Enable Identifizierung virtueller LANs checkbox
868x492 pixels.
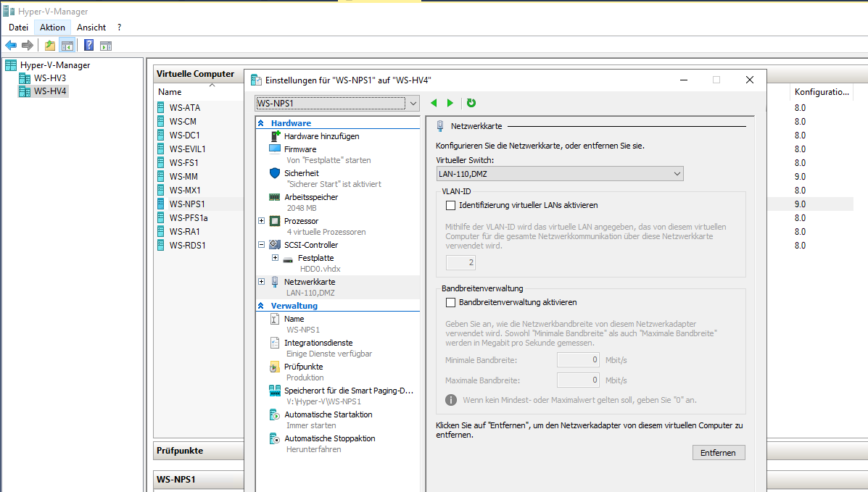(x=450, y=205)
